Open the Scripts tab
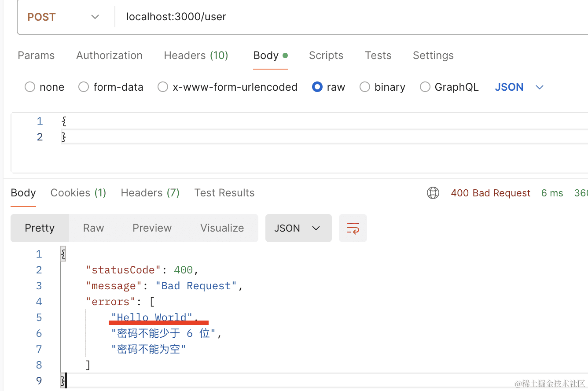 (x=326, y=55)
